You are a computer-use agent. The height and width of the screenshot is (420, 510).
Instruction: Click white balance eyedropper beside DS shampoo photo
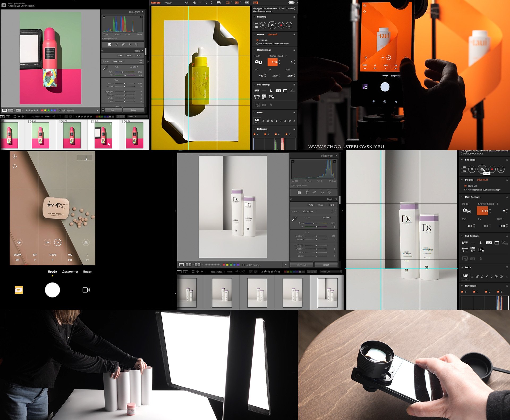coord(294,219)
